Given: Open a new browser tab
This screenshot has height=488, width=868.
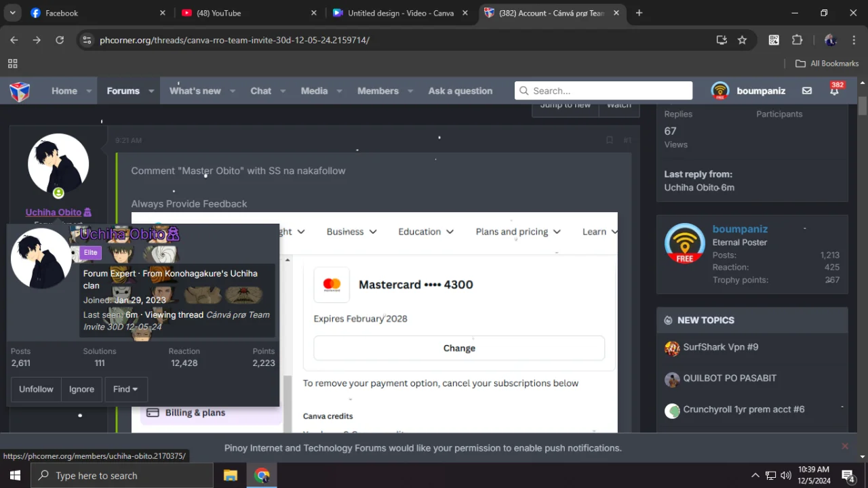Looking at the screenshot, I should 639,13.
